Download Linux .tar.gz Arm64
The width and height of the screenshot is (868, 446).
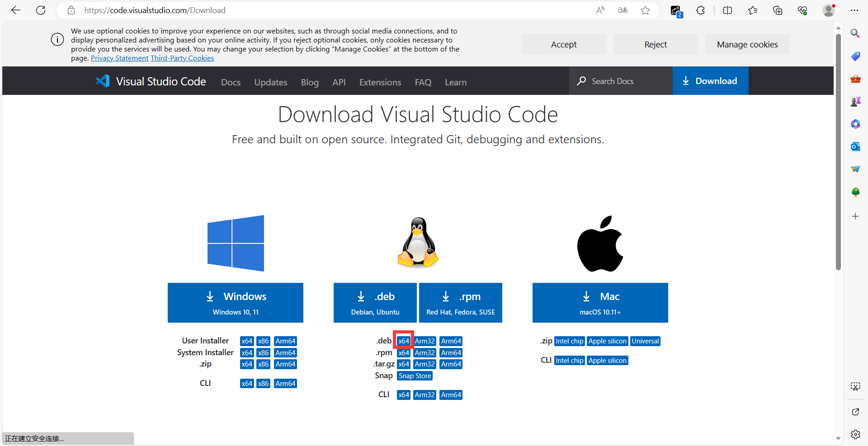(x=451, y=364)
